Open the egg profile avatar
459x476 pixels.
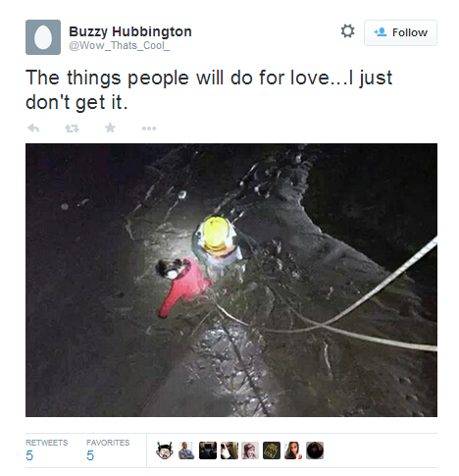(x=43, y=37)
